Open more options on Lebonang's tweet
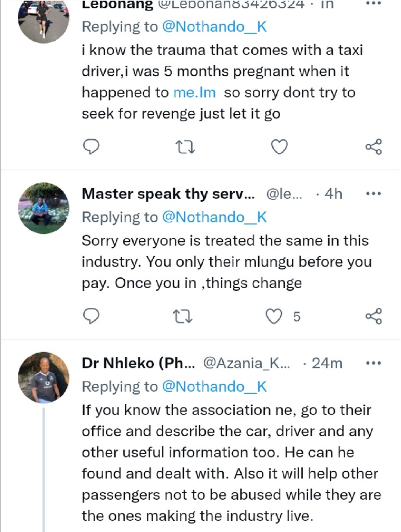Screen dimensions: 401x532 tap(374, 3)
